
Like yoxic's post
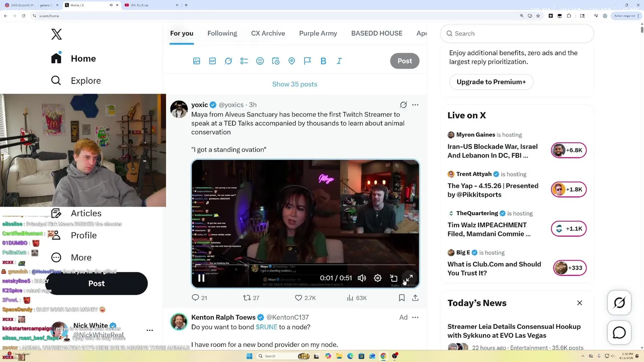point(305,298)
